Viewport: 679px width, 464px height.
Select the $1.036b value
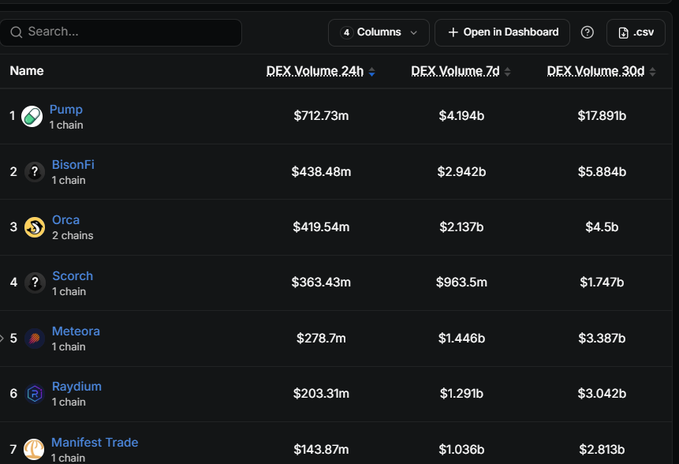click(462, 450)
